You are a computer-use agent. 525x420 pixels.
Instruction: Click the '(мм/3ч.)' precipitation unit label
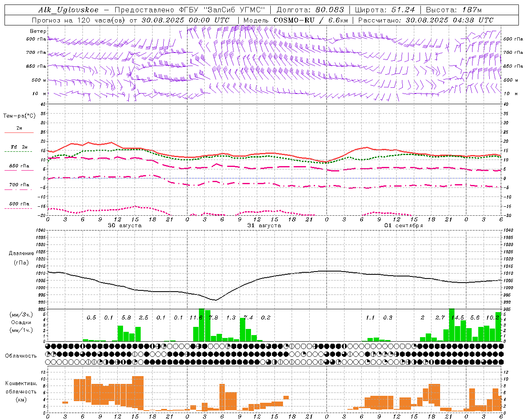22,315
